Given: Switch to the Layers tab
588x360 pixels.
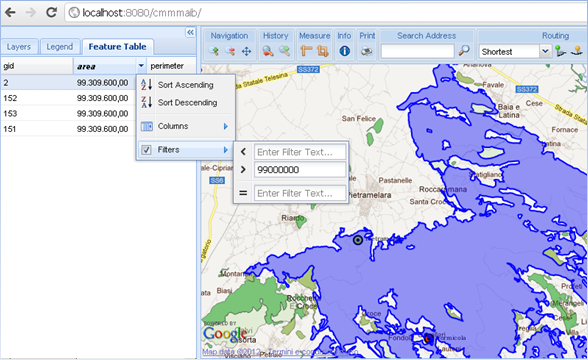Looking at the screenshot, I should (x=19, y=47).
